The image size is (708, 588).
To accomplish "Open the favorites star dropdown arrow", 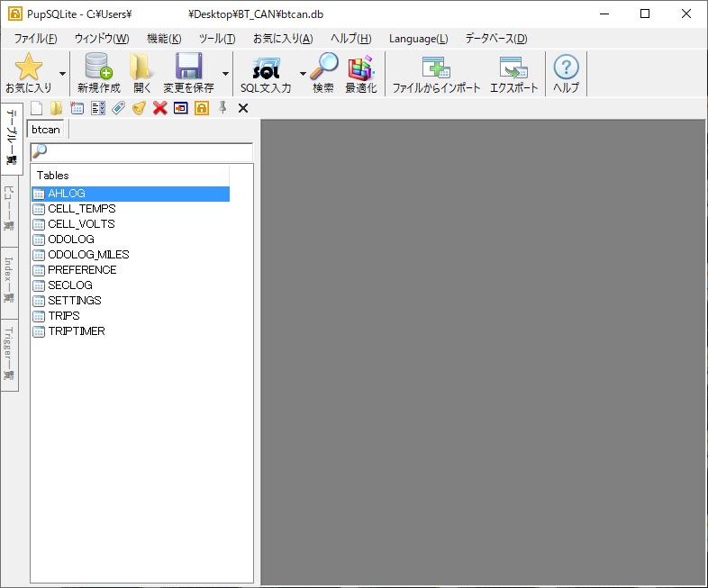I will [x=63, y=74].
